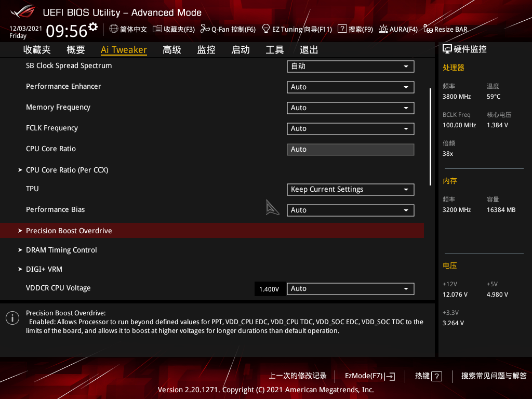Open the FCLK Frequency dropdown
The height and width of the screenshot is (399, 532).
[350, 128]
